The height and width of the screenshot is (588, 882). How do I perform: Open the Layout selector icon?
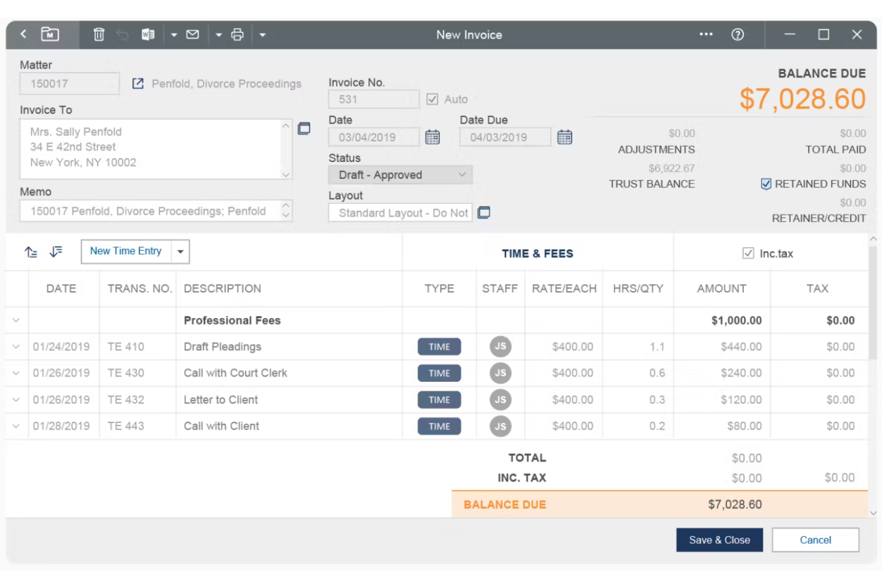coord(484,212)
